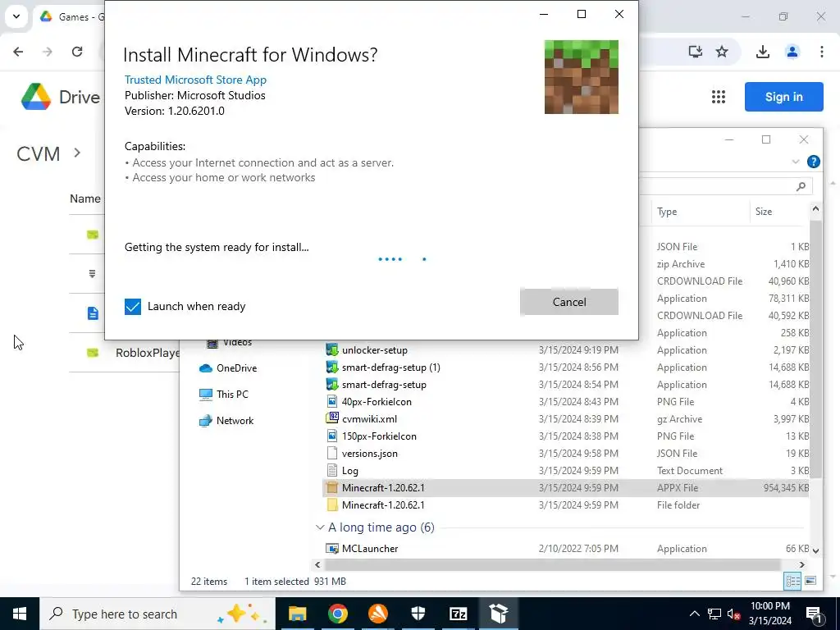This screenshot has height=630, width=840.
Task: Click the file list vertical scrollbar
Action: point(815,348)
